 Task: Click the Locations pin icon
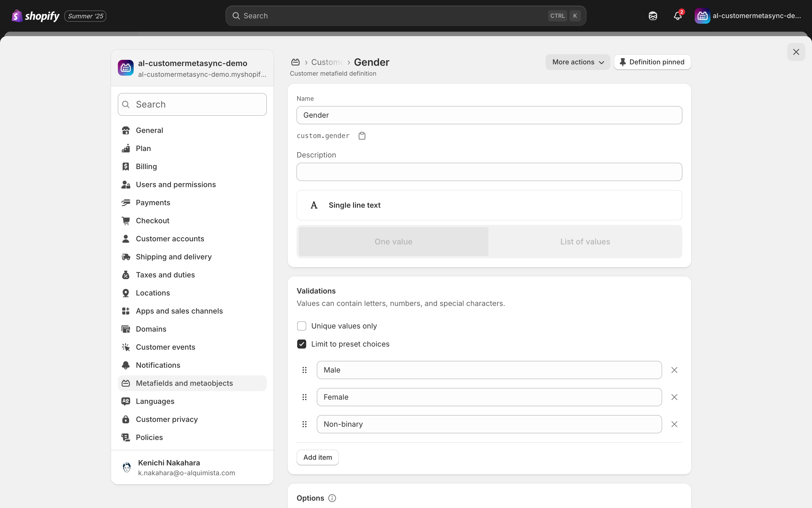[x=126, y=293]
